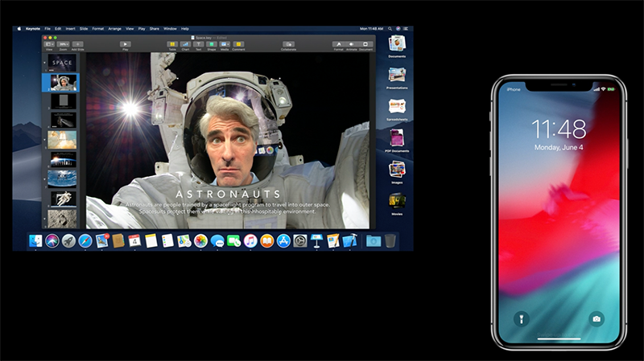Collapse group at blue Earth slide
This screenshot has width=644, height=361.
pyautogui.click(x=45, y=179)
